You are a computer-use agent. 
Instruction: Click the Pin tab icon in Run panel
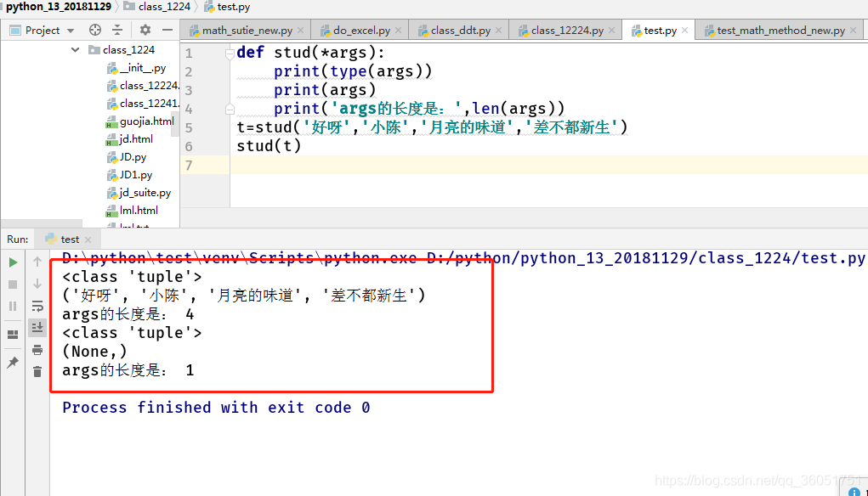13,363
